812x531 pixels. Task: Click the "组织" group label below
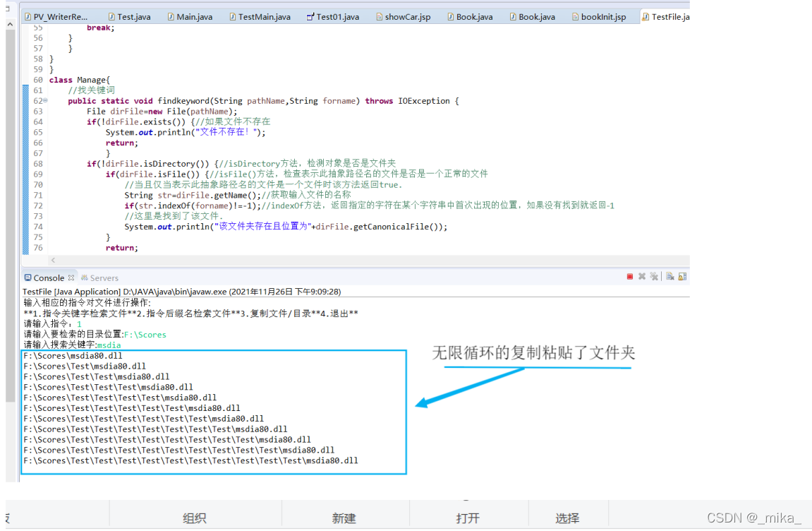coord(194,518)
